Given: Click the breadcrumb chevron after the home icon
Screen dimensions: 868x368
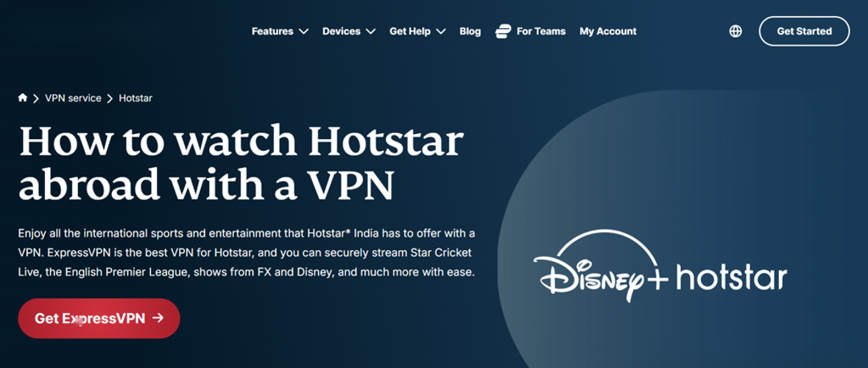Looking at the screenshot, I should point(36,99).
